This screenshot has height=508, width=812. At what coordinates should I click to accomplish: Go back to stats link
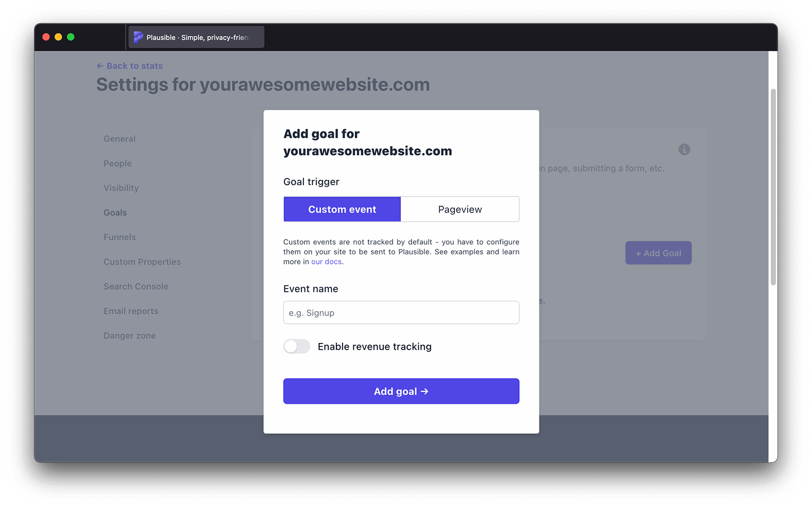tap(130, 66)
